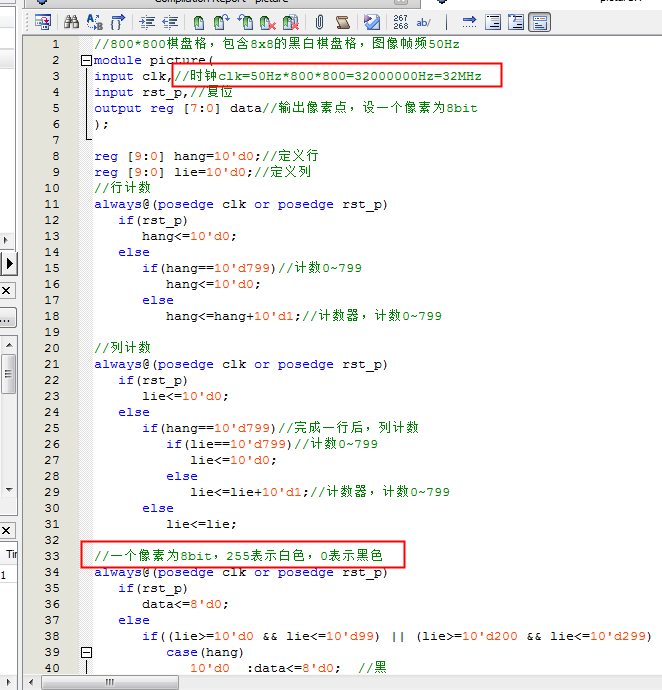Image resolution: width=662 pixels, height=690 pixels.
Task: Click the '//行计数' comment on line 10
Action: pos(122,188)
